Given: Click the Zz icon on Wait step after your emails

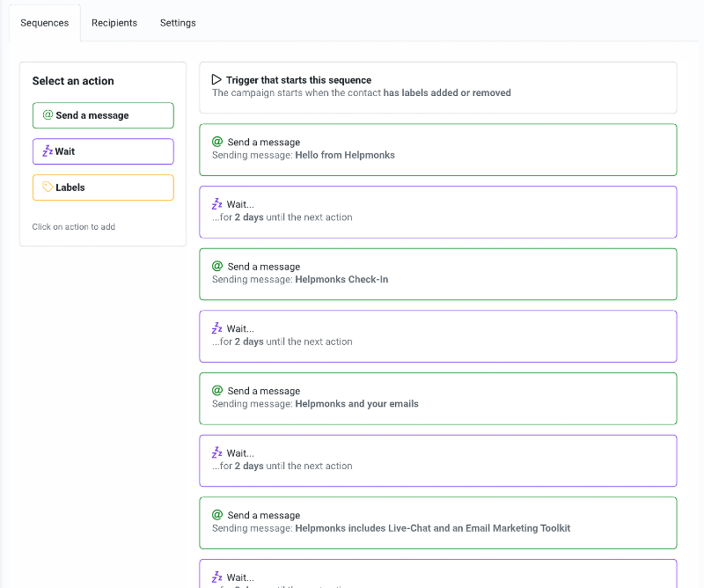Looking at the screenshot, I should click(216, 452).
